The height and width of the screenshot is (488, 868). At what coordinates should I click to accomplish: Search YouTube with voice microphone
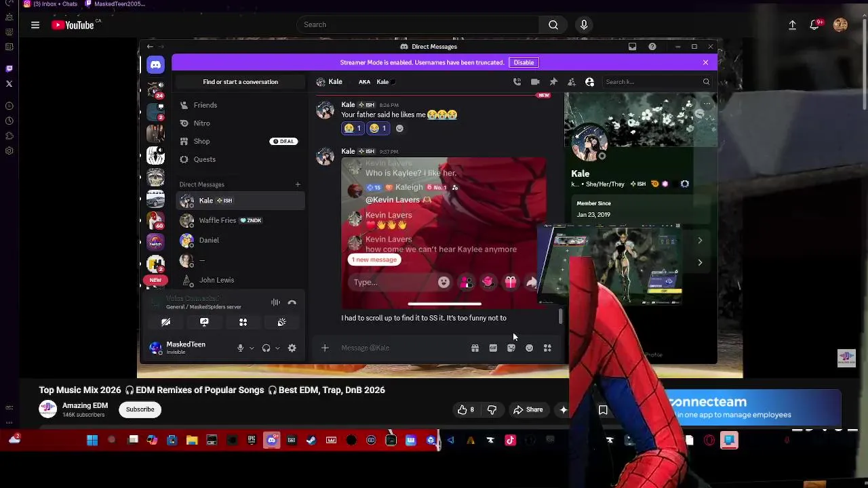coord(584,24)
